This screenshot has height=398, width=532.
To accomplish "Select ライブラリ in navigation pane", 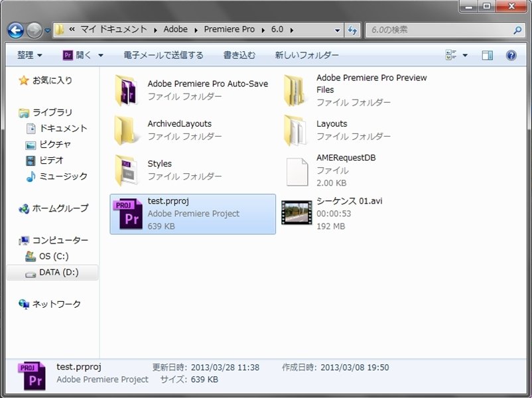I will point(52,112).
